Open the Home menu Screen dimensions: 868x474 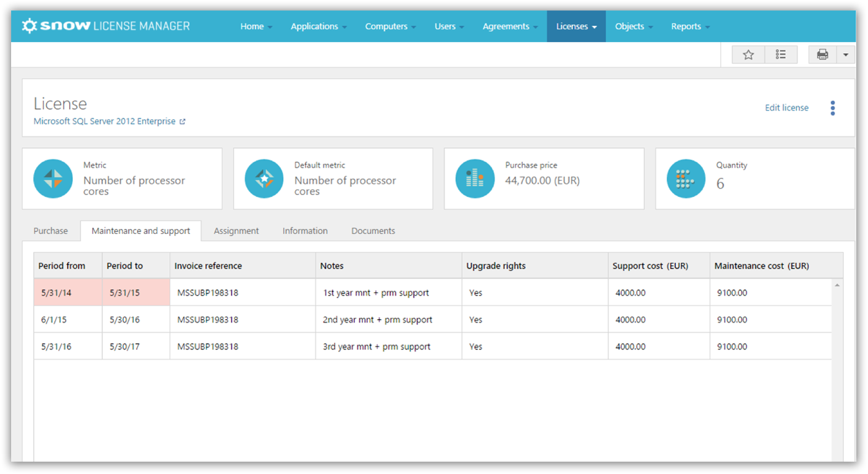257,27
